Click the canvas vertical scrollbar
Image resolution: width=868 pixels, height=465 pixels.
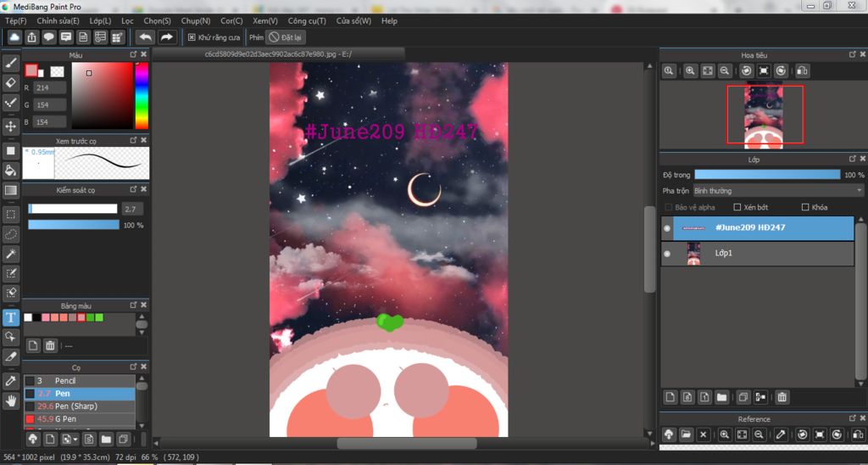pyautogui.click(x=650, y=249)
